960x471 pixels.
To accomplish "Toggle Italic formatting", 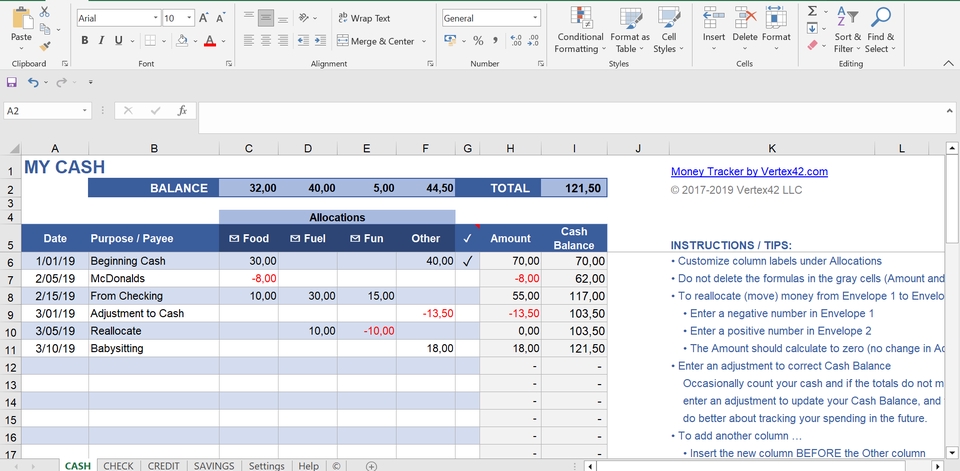I will [x=101, y=41].
